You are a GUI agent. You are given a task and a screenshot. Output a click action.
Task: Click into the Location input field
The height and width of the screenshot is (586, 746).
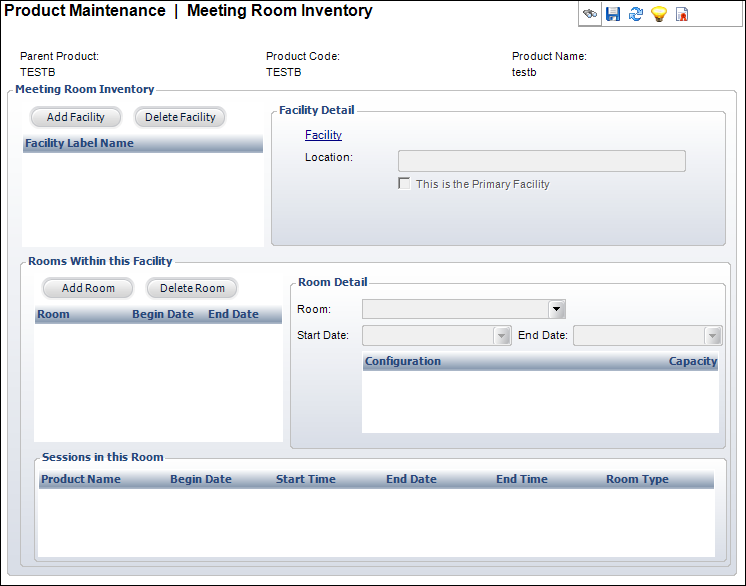pyautogui.click(x=542, y=161)
